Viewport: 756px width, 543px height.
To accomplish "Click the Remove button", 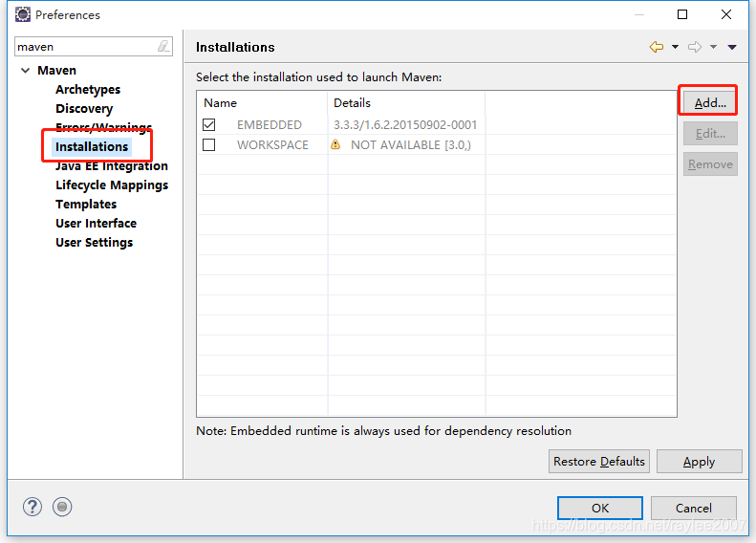I will tap(710, 164).
